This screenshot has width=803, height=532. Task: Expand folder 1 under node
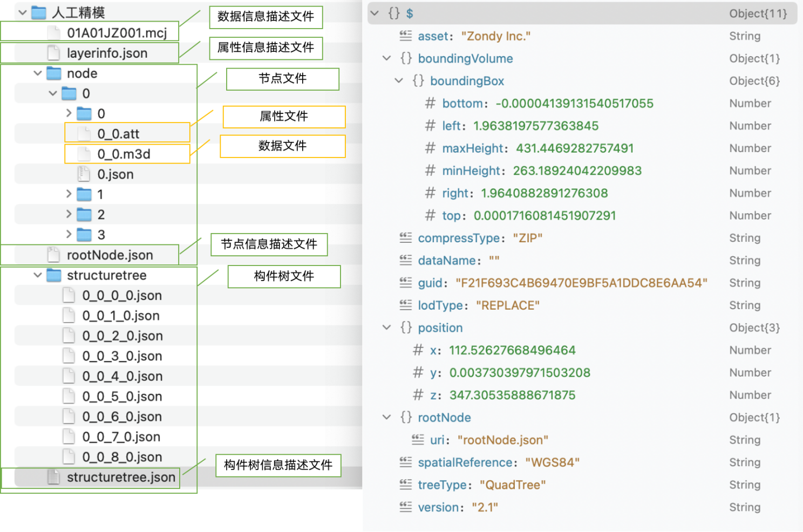click(x=69, y=194)
